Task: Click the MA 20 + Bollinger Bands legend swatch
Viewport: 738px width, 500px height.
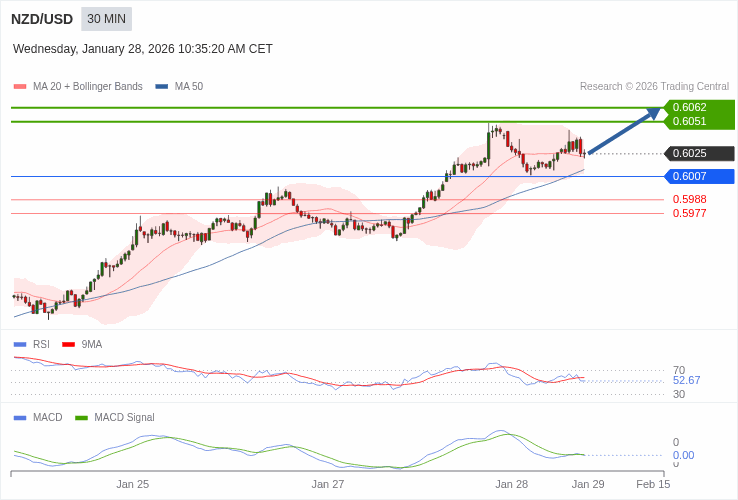Action: 20,87
